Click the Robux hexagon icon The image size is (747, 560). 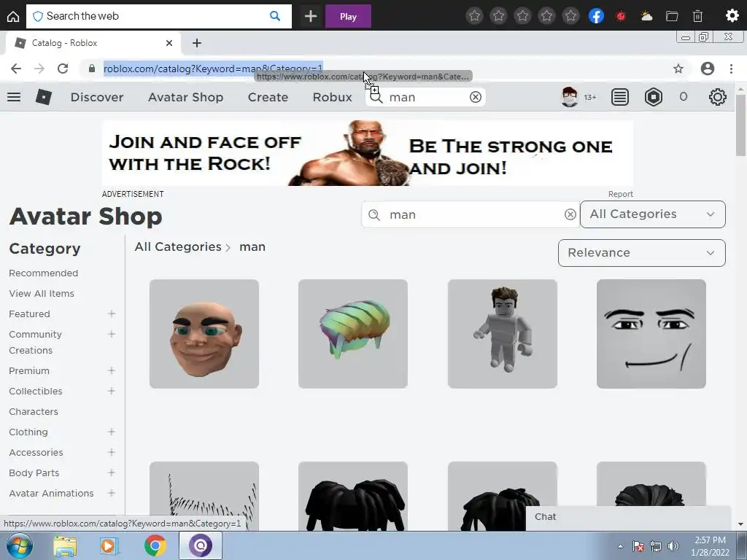click(654, 97)
